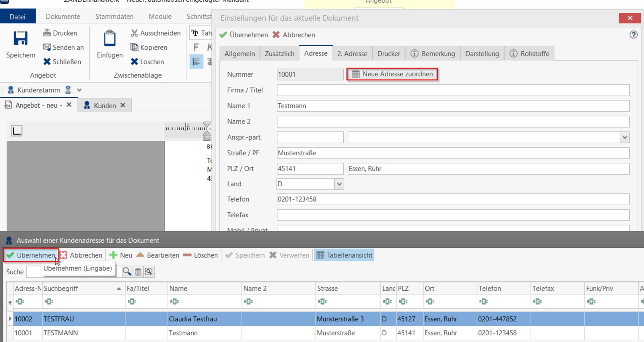Viewport: 644px width, 342px height.
Task: Click the trash icon to clear search
Action: (x=138, y=271)
